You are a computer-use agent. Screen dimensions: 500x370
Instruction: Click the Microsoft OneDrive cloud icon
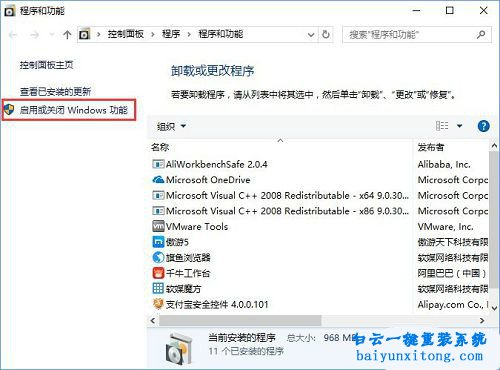[x=158, y=180]
